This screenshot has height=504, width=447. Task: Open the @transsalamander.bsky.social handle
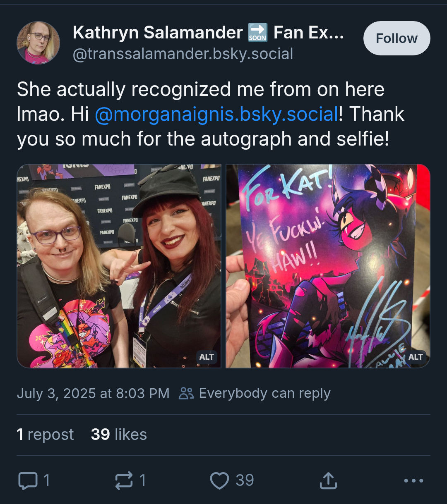point(183,54)
